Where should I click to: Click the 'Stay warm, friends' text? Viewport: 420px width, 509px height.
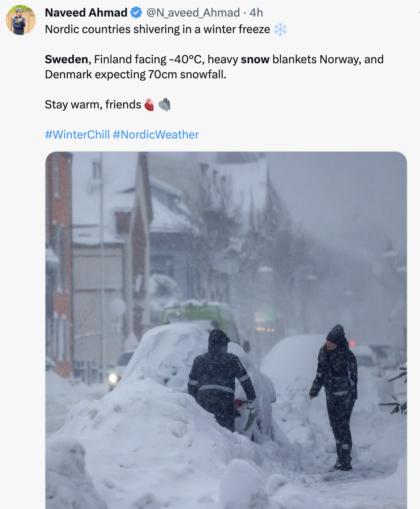pyautogui.click(x=93, y=105)
